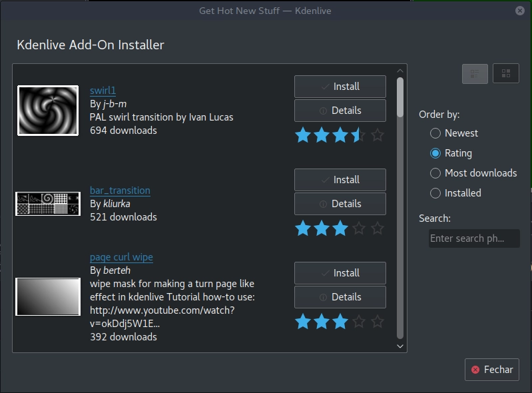Viewport: 532px width, 393px height.
Task: Close the Get Hot New Stuff dialog
Action: click(519, 11)
